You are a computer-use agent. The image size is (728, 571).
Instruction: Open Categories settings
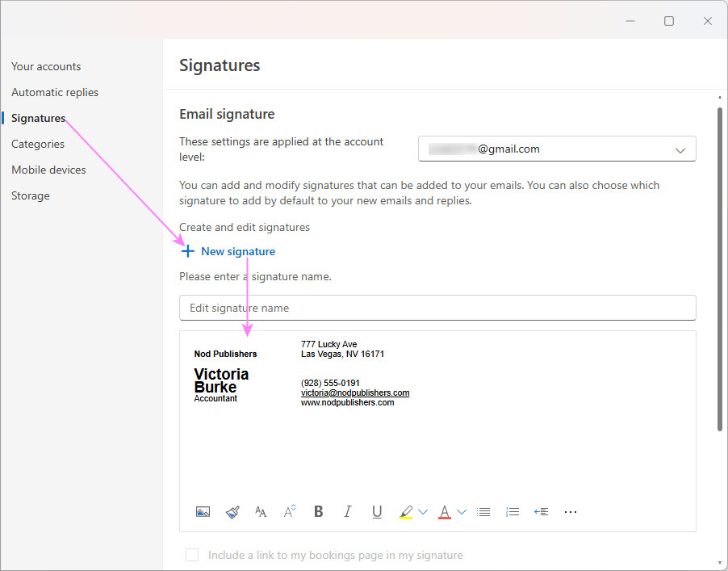coord(38,144)
